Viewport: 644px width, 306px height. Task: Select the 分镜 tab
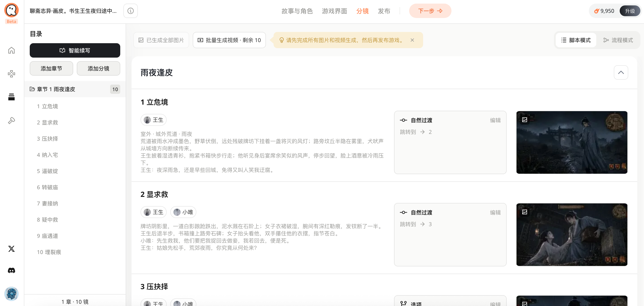(362, 11)
